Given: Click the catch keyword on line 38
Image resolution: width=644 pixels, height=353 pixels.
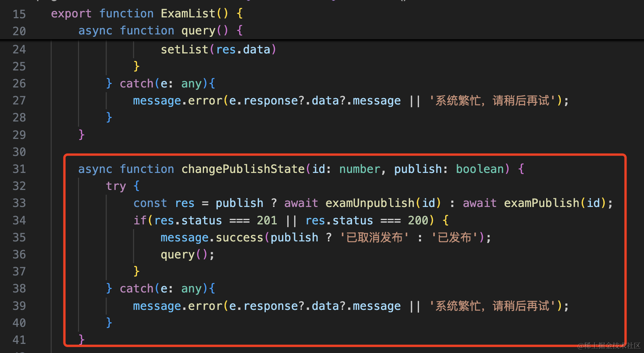Looking at the screenshot, I should (x=137, y=288).
